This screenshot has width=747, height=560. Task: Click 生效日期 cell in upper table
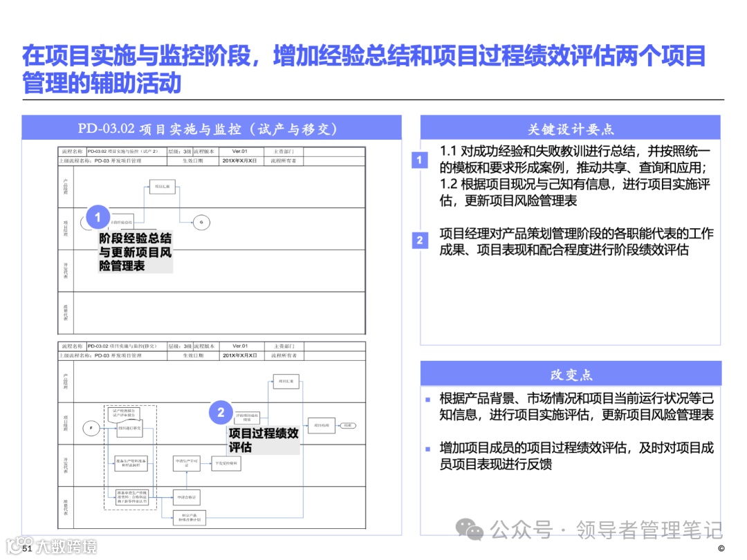tap(192, 161)
